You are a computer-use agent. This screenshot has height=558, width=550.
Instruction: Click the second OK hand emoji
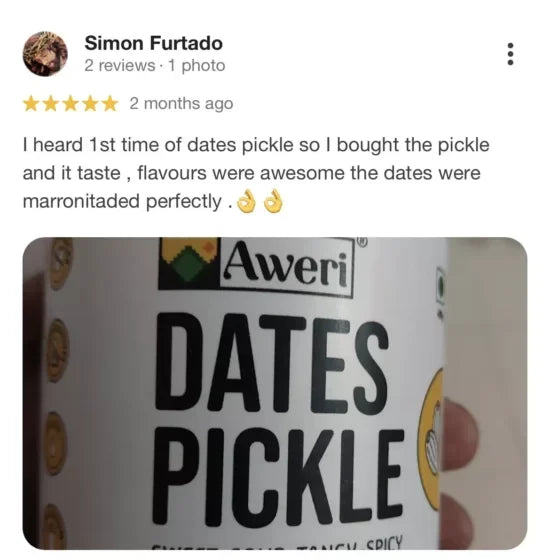click(x=273, y=201)
